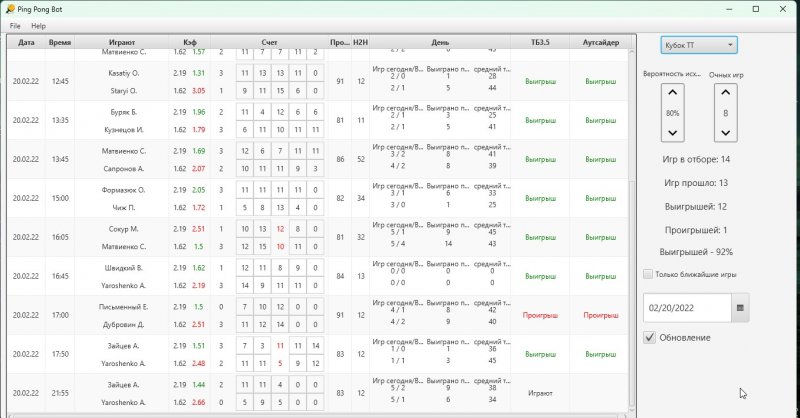Open the File menu
This screenshot has width=800, height=418.
(15, 25)
